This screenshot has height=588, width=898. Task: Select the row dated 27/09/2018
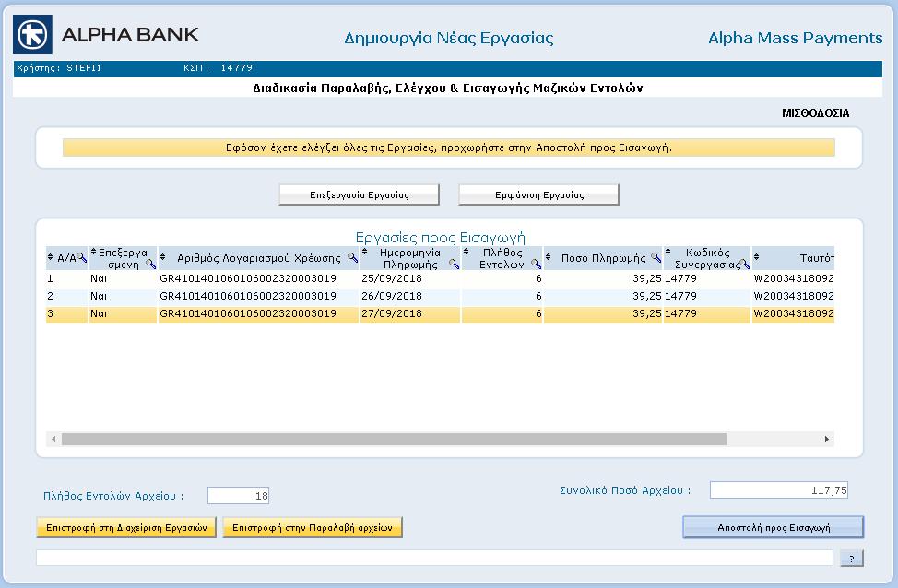[x=440, y=314]
